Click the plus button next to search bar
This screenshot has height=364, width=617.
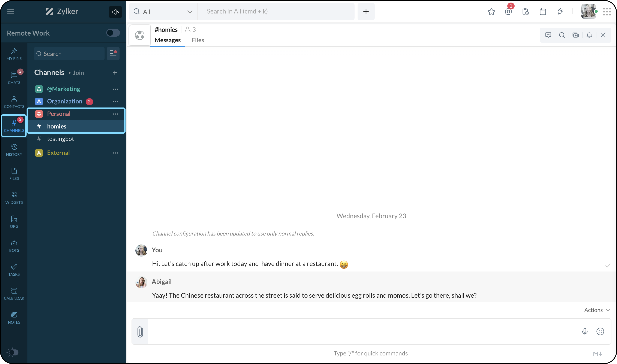[366, 12]
